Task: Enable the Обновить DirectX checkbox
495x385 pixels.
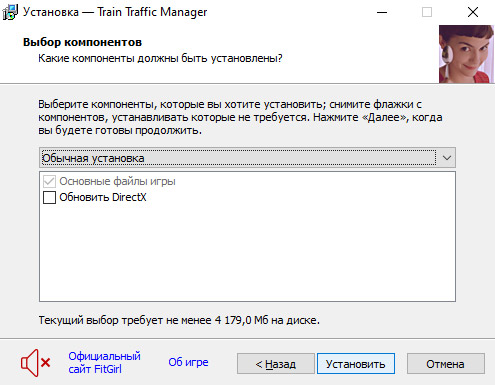Action: click(x=49, y=197)
